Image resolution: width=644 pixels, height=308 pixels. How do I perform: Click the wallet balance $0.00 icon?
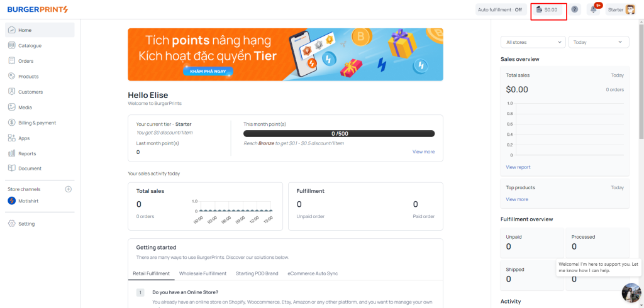coord(539,9)
